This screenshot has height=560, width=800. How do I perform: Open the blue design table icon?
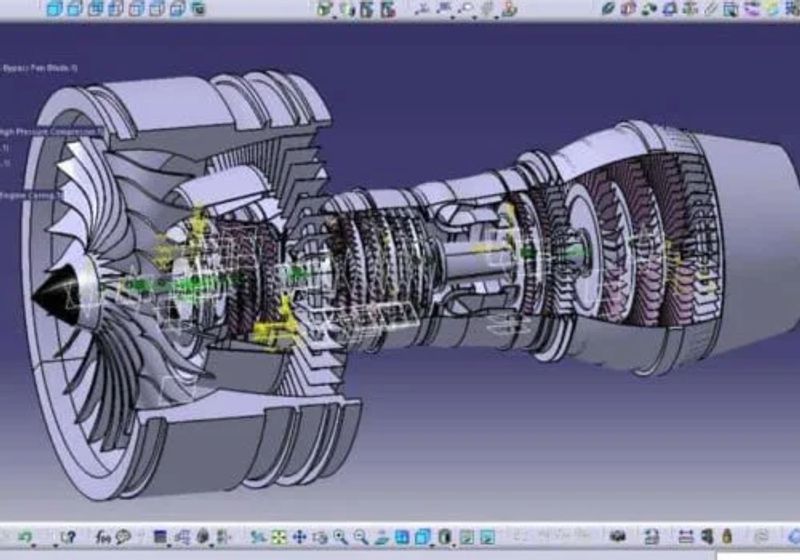160,537
